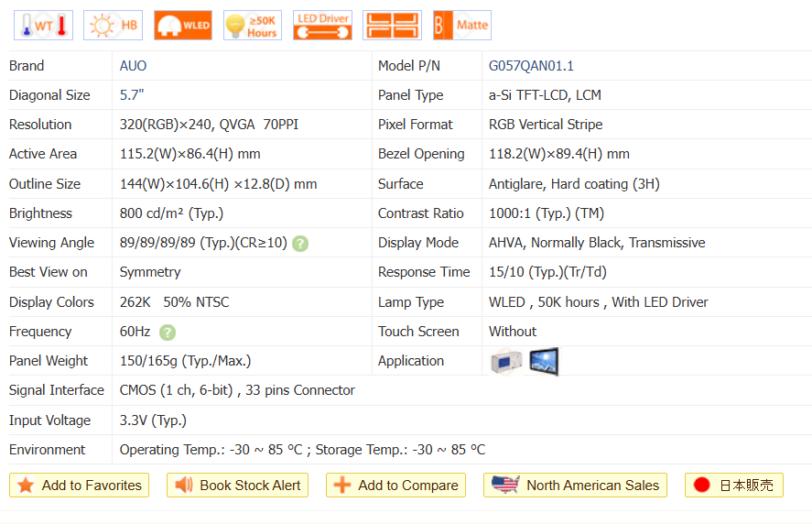Click the HB high brightness sun icon
The height and width of the screenshot is (524, 812).
113,26
